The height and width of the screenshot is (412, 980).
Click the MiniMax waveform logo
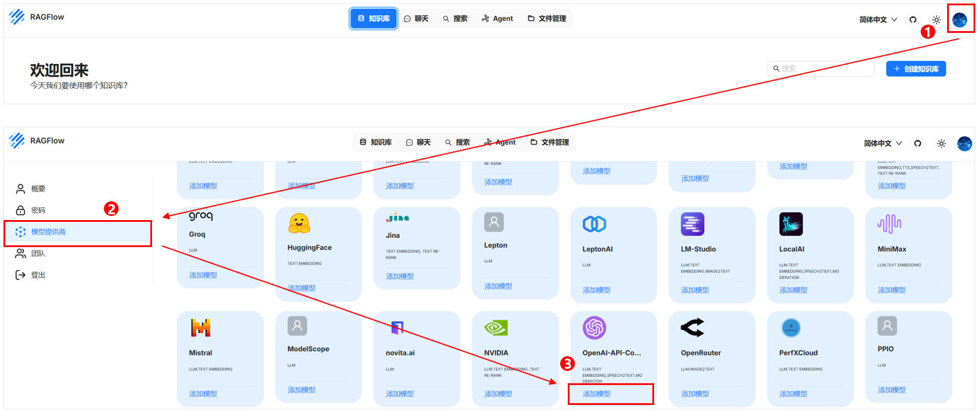click(x=889, y=224)
